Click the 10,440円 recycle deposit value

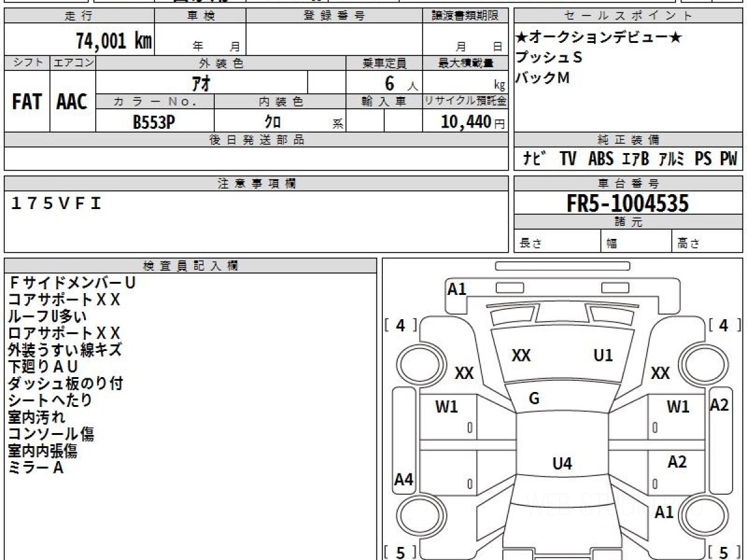472,122
